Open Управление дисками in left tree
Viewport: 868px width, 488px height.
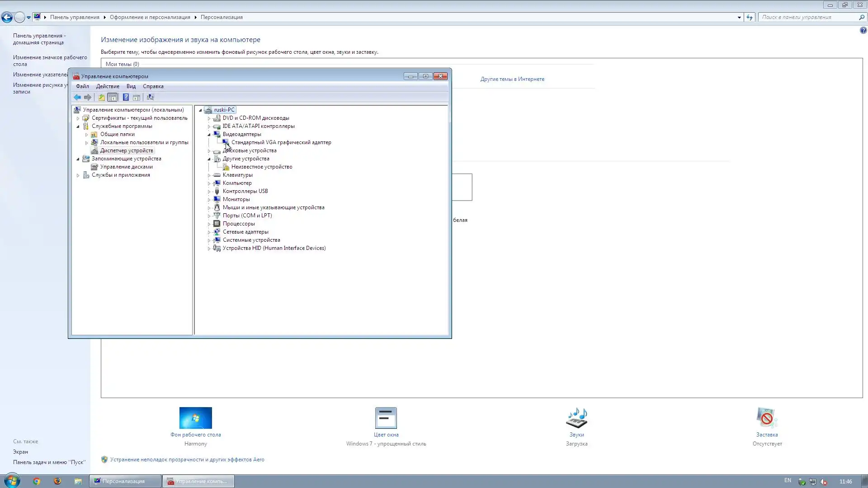[126, 167]
